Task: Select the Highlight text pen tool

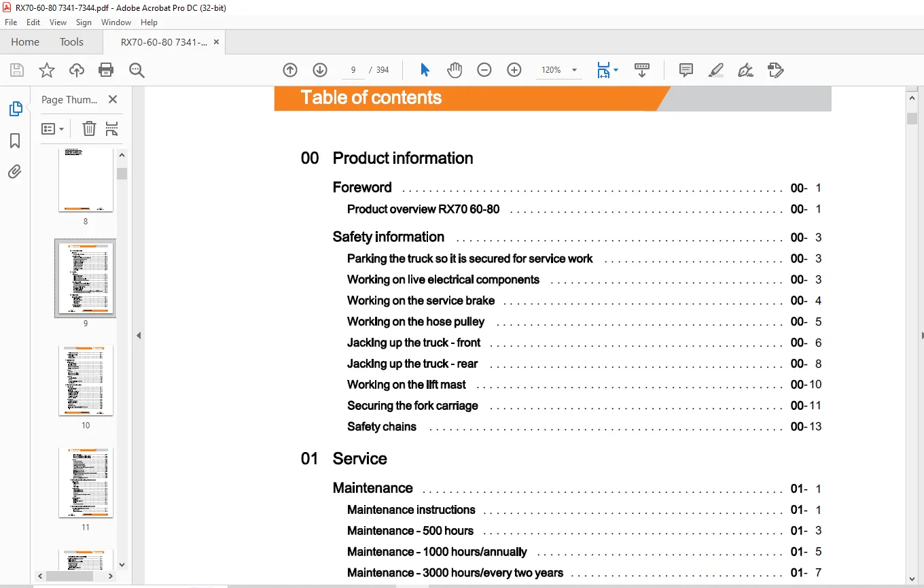Action: [x=716, y=70]
